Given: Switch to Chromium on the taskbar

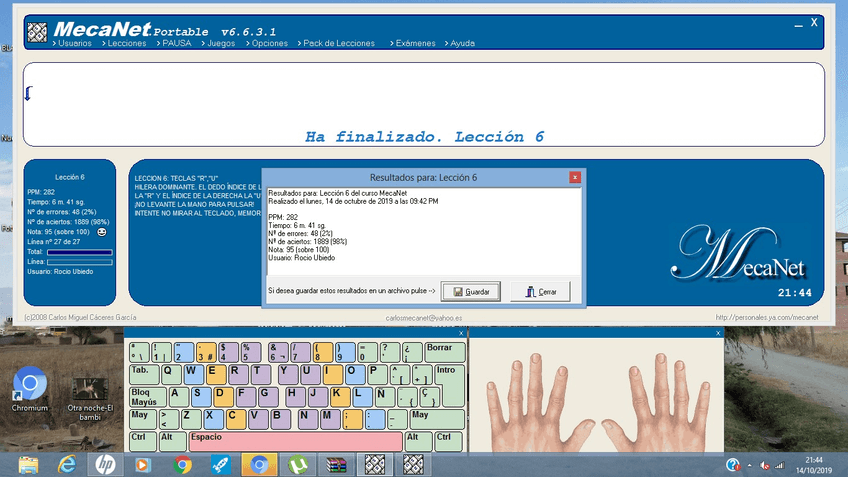Looking at the screenshot, I should [259, 465].
